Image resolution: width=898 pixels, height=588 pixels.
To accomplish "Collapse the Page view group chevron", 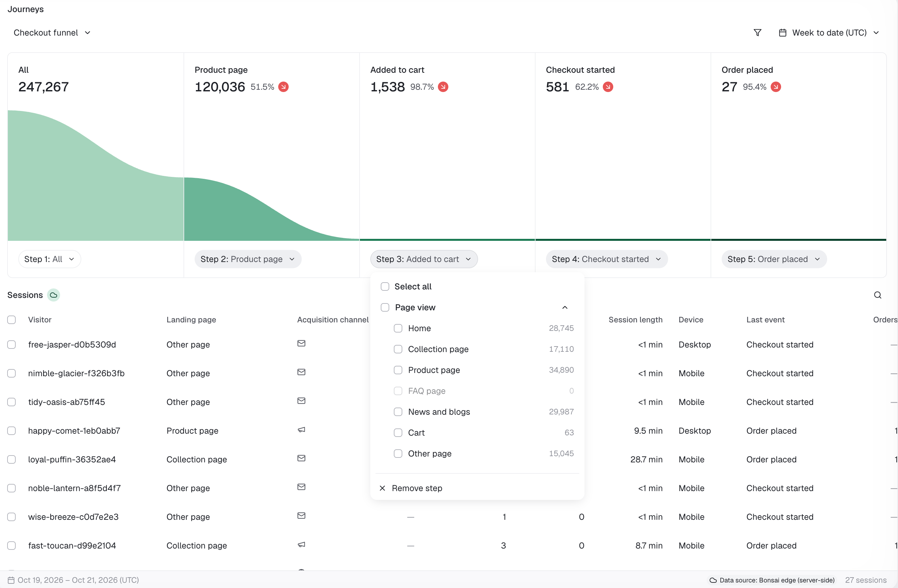I will tap(565, 308).
